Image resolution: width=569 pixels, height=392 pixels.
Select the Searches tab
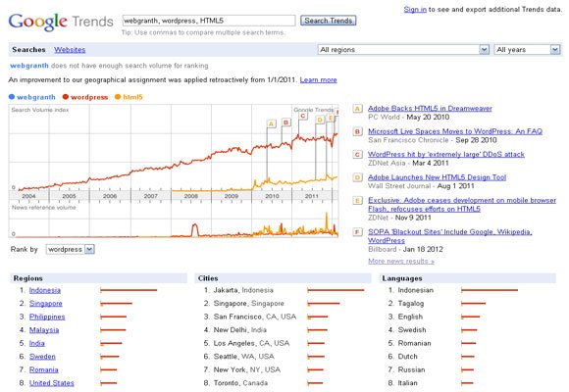click(x=28, y=50)
